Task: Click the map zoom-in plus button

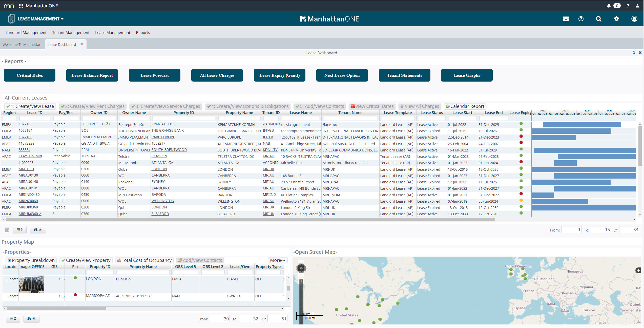Action: (x=301, y=281)
